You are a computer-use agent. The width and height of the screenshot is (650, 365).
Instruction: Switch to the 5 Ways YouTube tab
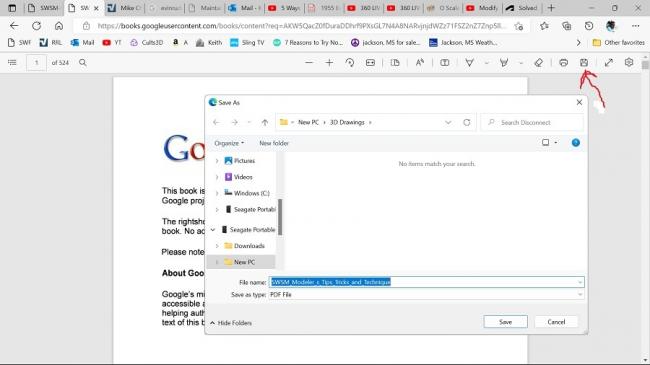pos(285,8)
